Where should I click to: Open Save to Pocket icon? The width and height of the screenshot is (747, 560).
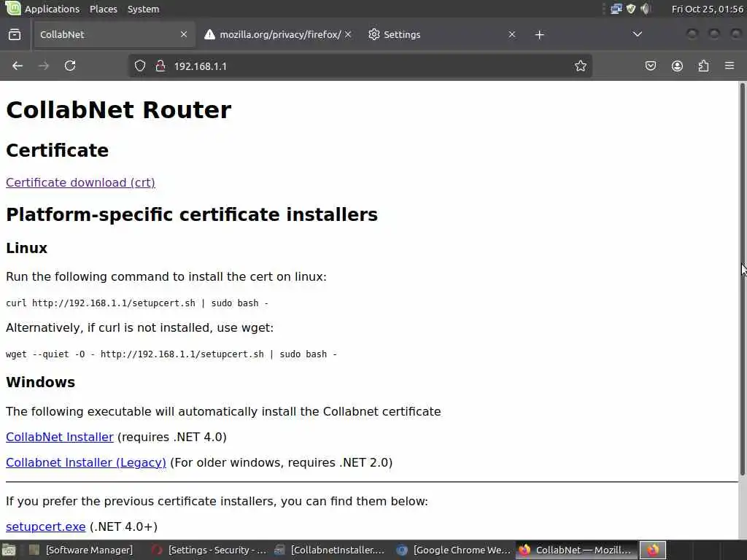[650, 66]
